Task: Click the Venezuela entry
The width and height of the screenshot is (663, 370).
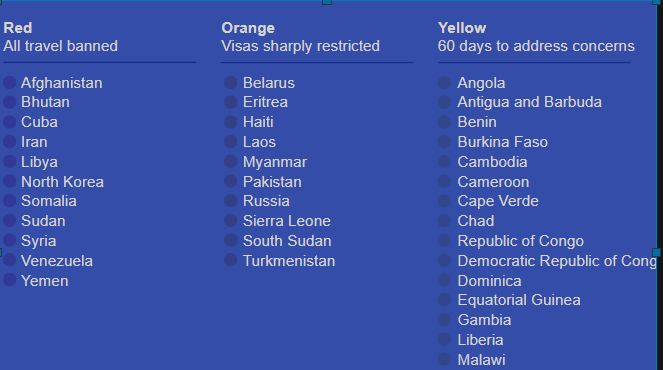Action: point(57,261)
